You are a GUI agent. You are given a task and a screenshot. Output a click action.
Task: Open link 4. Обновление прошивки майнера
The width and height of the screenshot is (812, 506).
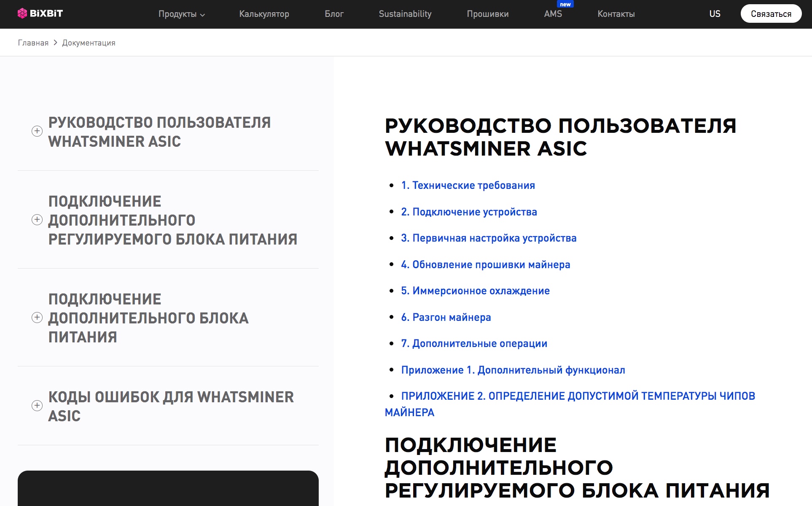486,264
